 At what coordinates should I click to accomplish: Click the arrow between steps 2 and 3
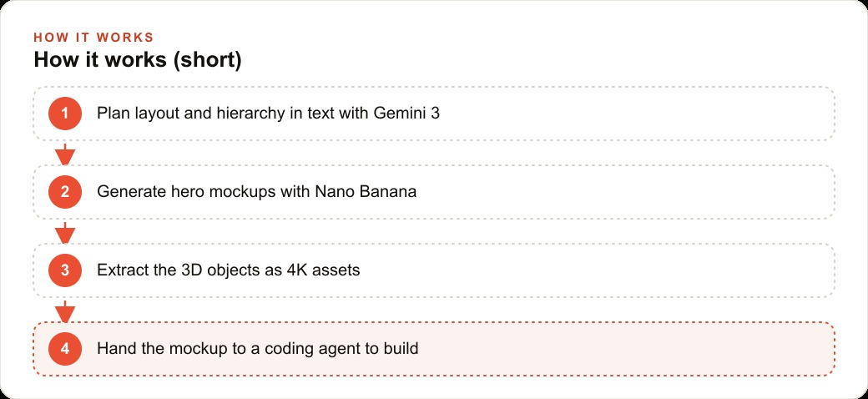pos(65,232)
